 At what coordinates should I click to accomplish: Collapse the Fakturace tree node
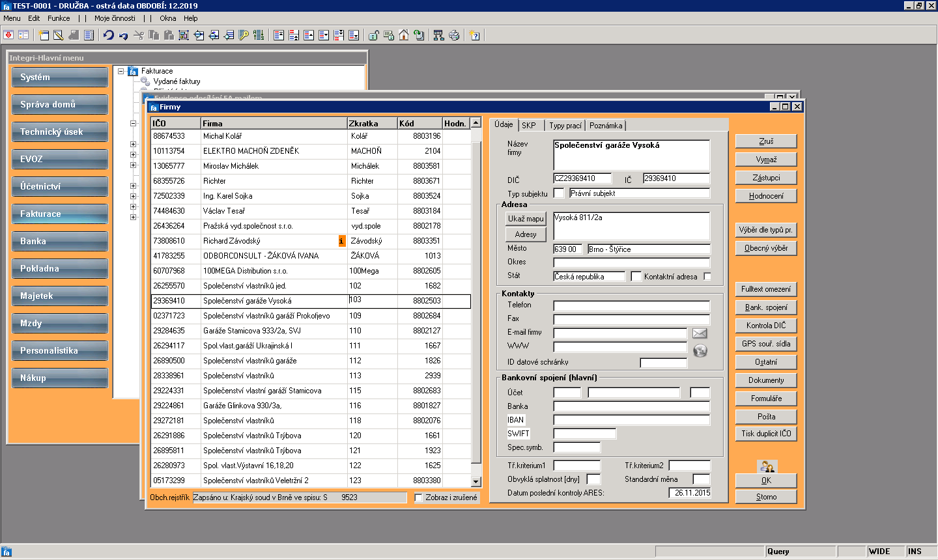click(x=121, y=71)
